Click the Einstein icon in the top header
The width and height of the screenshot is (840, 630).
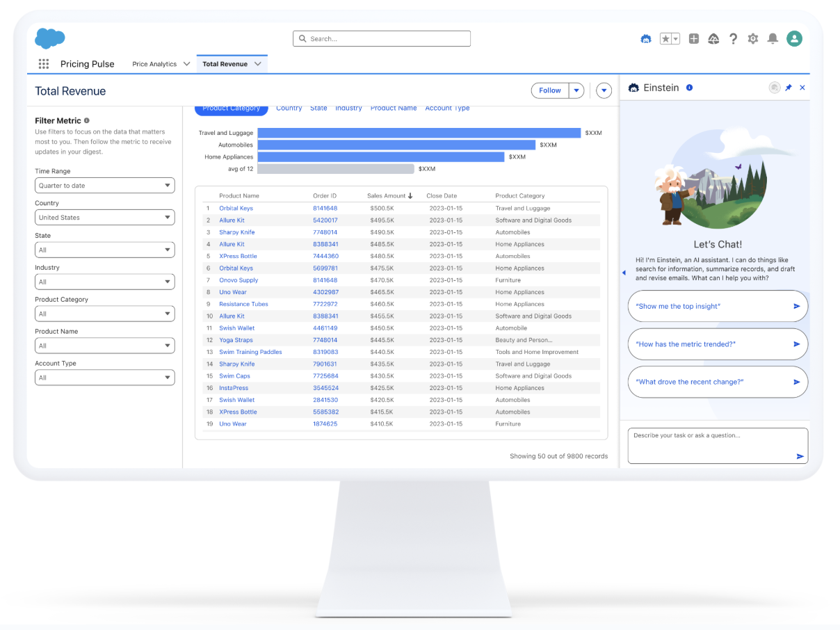(x=646, y=39)
